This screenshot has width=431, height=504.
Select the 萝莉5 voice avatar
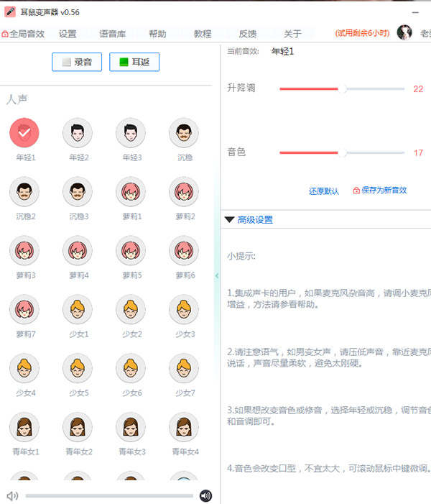pyautogui.click(x=131, y=250)
